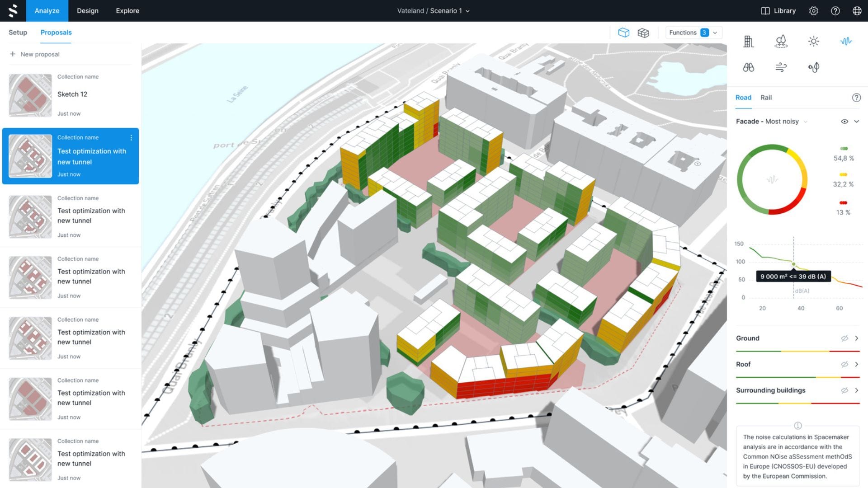
Task: Click the Surrounding buildings color distribution bar
Action: click(x=797, y=403)
